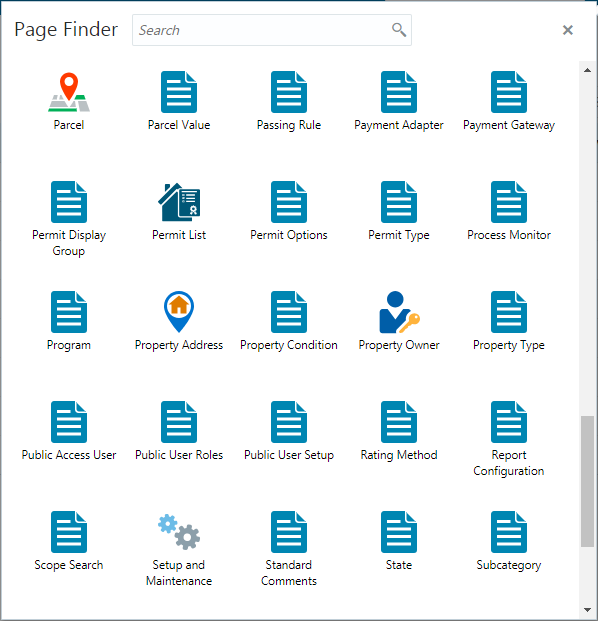Open the Property Type page icon
598x621 pixels.
pos(509,312)
